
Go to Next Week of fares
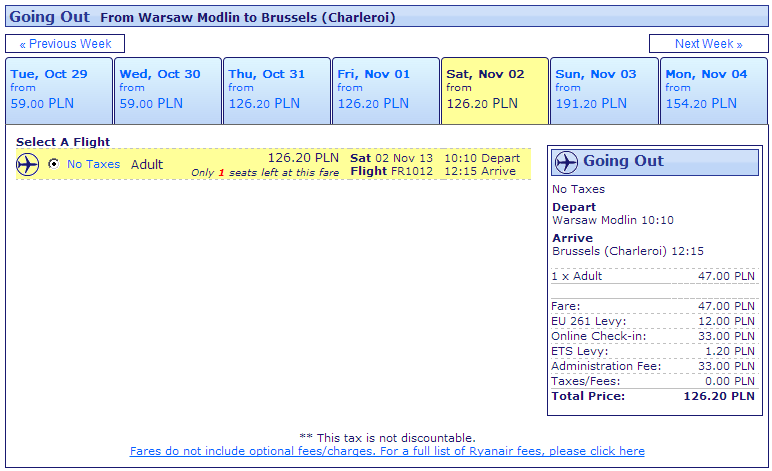coord(708,44)
